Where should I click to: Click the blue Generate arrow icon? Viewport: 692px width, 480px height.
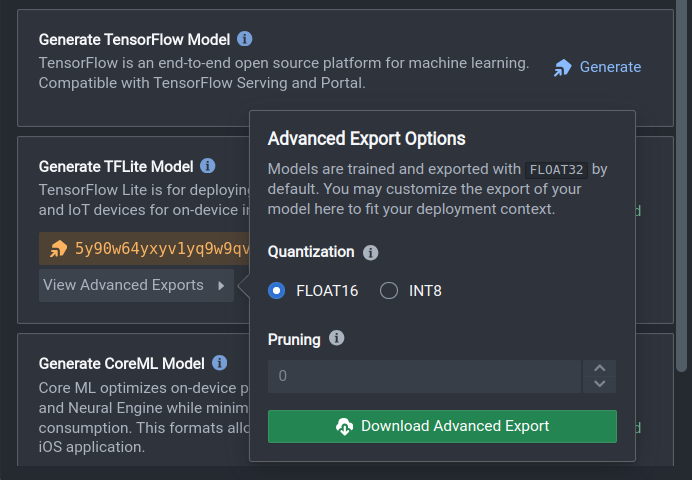coord(563,68)
